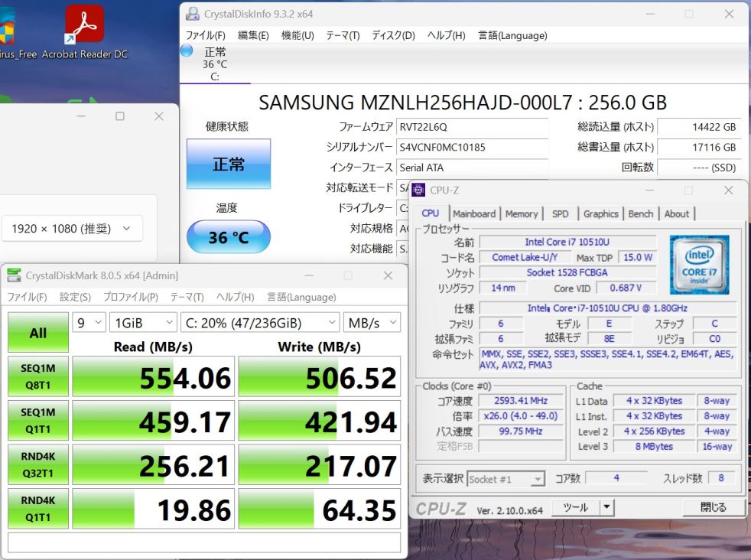Click the RND4K Q32T1 write result 217.07
The width and height of the screenshot is (751, 560).
pyautogui.click(x=320, y=464)
